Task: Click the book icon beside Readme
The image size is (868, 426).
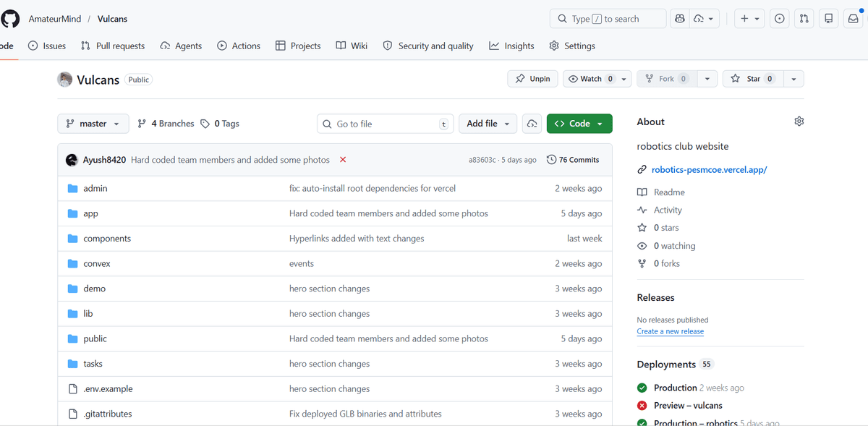Action: [x=642, y=192]
